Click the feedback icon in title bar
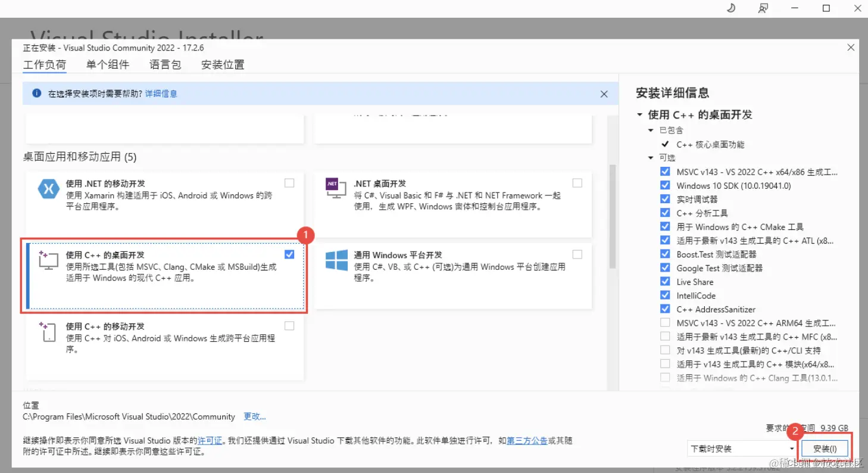The image size is (868, 473). tap(763, 8)
